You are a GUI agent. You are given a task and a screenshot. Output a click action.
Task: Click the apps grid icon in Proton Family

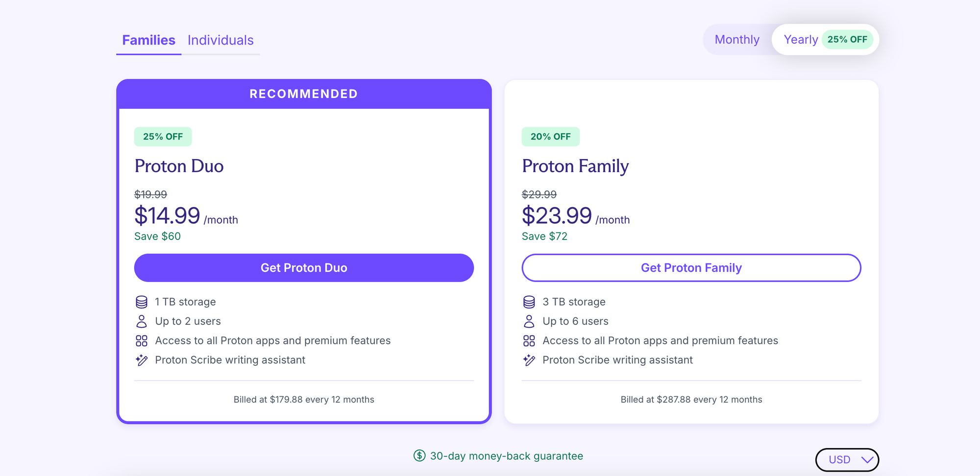click(x=529, y=341)
